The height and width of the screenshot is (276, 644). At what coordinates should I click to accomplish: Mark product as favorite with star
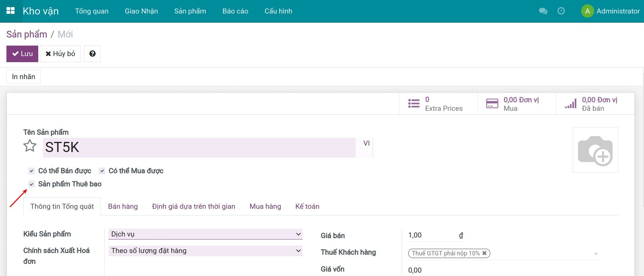click(30, 146)
